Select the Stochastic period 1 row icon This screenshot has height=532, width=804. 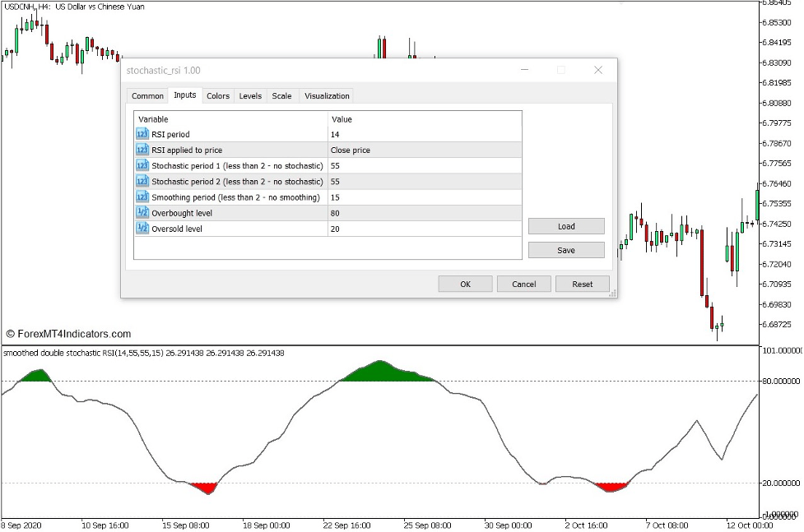coord(141,165)
